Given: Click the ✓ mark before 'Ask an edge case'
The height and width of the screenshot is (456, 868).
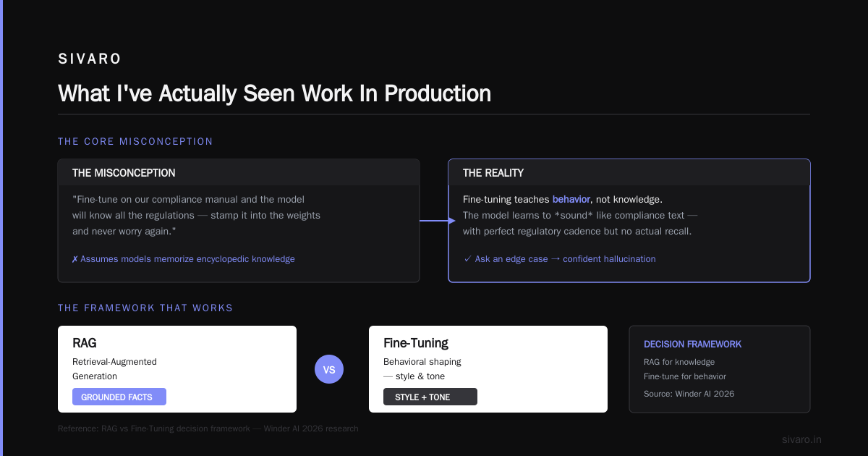Looking at the screenshot, I should tap(467, 258).
